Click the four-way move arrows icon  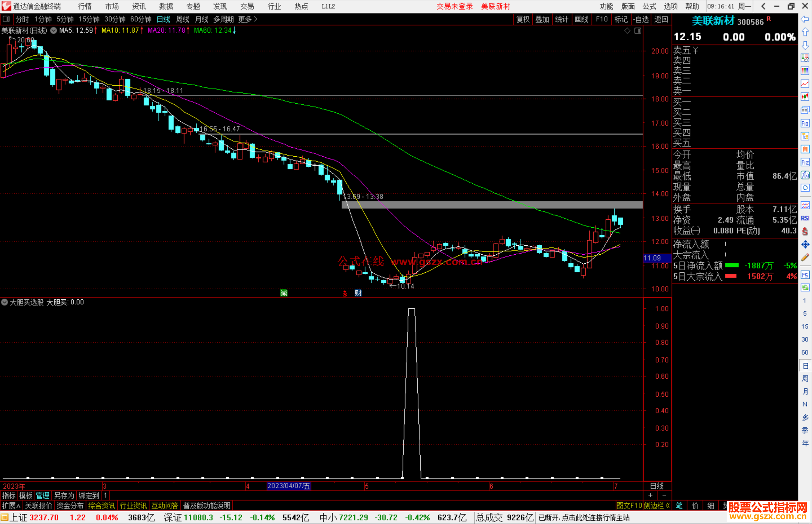tap(805, 245)
